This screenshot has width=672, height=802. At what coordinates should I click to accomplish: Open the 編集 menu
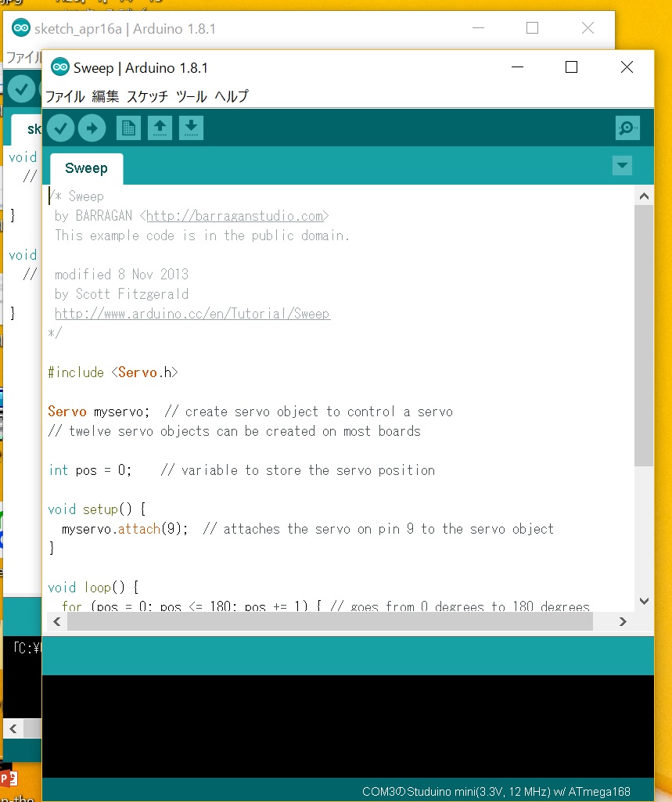click(x=106, y=97)
